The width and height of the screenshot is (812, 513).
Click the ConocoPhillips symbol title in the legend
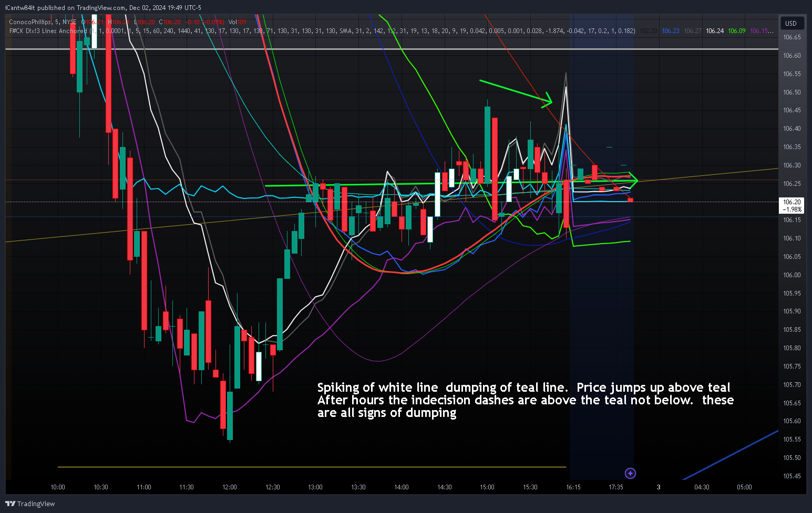pos(30,22)
